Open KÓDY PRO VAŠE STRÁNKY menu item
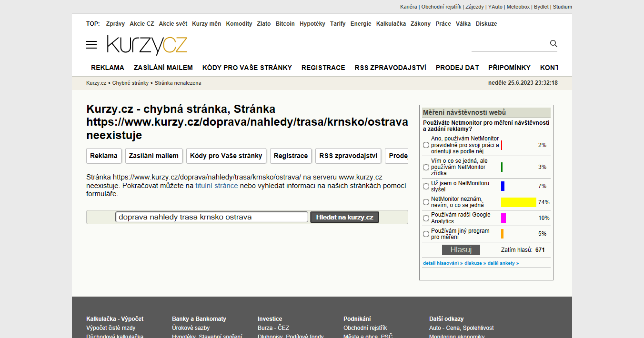 [x=247, y=68]
